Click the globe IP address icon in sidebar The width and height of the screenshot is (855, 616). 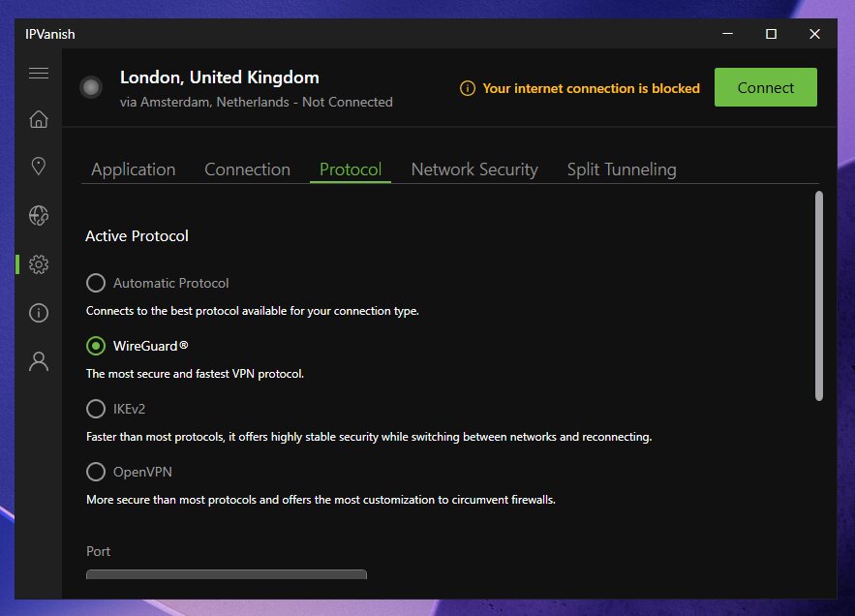pyautogui.click(x=39, y=215)
